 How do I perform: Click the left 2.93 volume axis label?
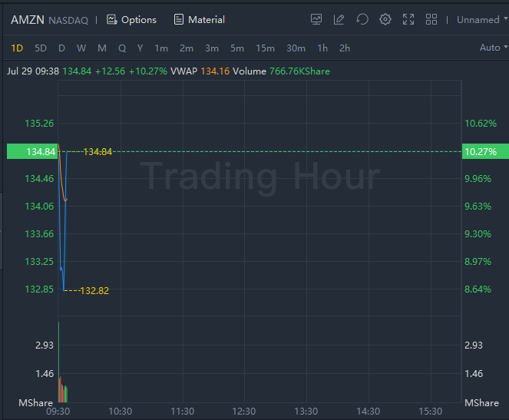[45, 345]
